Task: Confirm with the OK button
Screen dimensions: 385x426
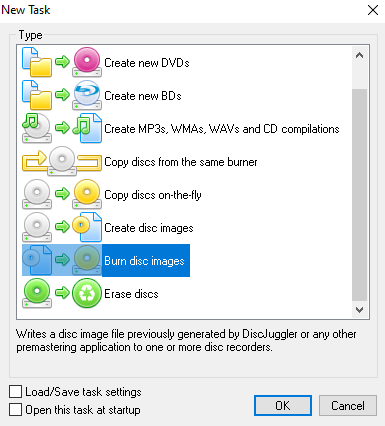Action: [283, 405]
